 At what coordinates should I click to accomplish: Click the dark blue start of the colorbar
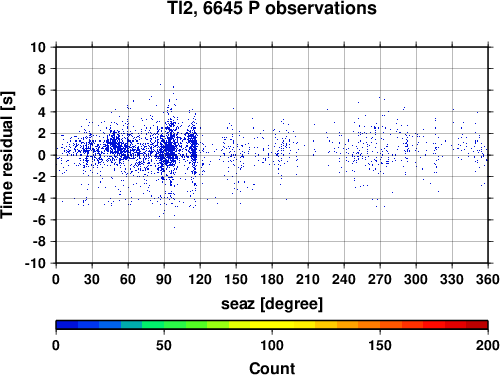(x=67, y=325)
